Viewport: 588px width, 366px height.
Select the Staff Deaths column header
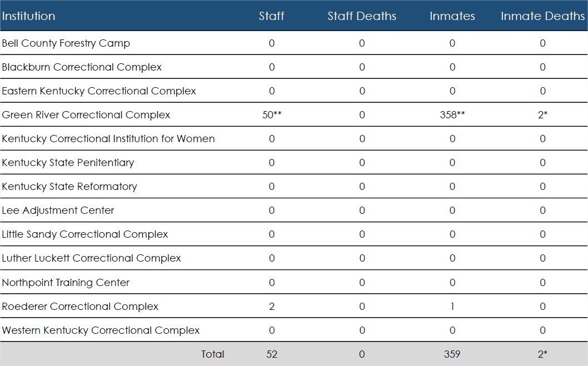point(362,16)
